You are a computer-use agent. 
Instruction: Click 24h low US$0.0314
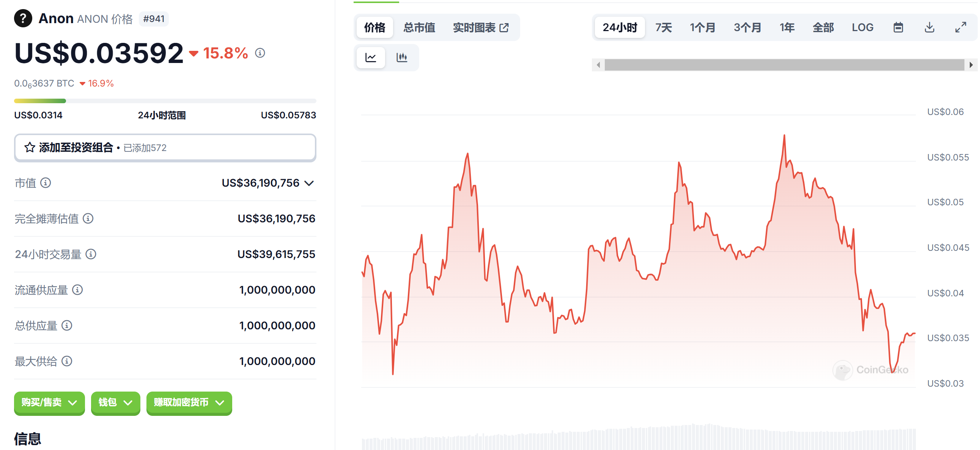coord(38,115)
